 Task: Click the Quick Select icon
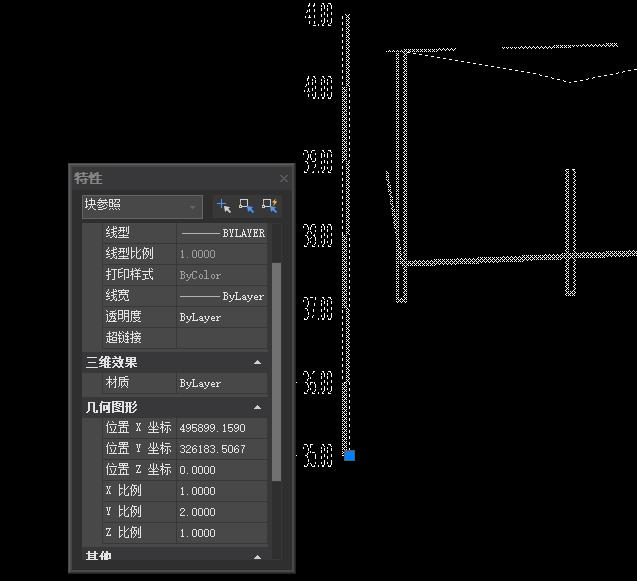pyautogui.click(x=270, y=206)
